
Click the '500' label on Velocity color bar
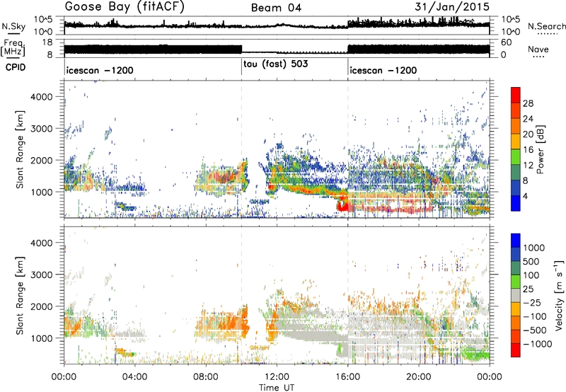pyautogui.click(x=531, y=261)
